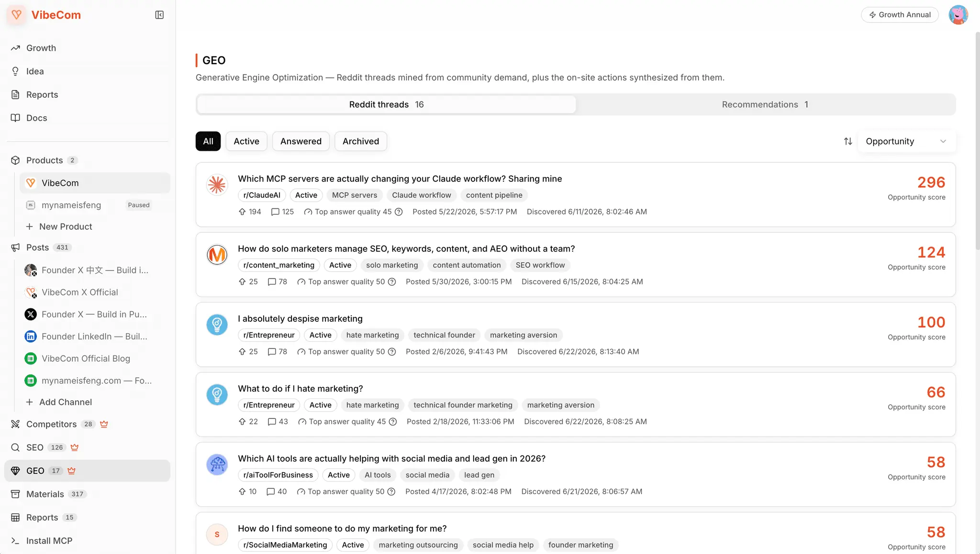The image size is (980, 554).
Task: Open the Founder LinkedIn channel
Action: [95, 336]
